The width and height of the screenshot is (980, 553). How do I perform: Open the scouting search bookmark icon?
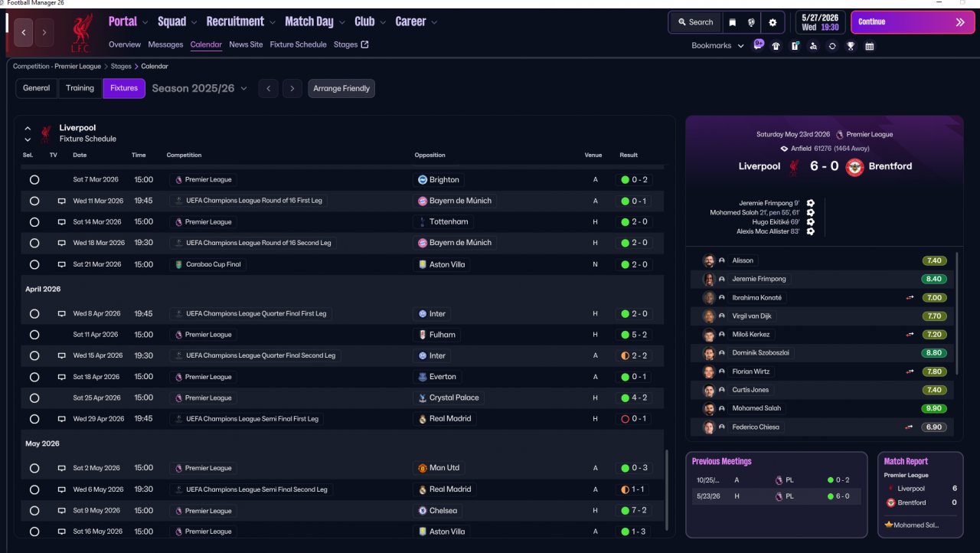(813, 46)
